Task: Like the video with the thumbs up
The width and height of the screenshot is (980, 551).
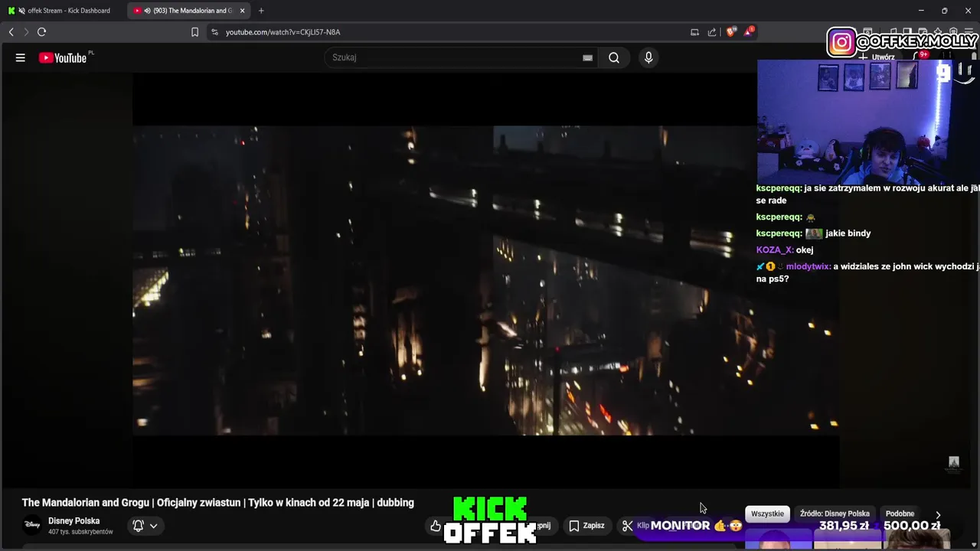Action: 436,526
